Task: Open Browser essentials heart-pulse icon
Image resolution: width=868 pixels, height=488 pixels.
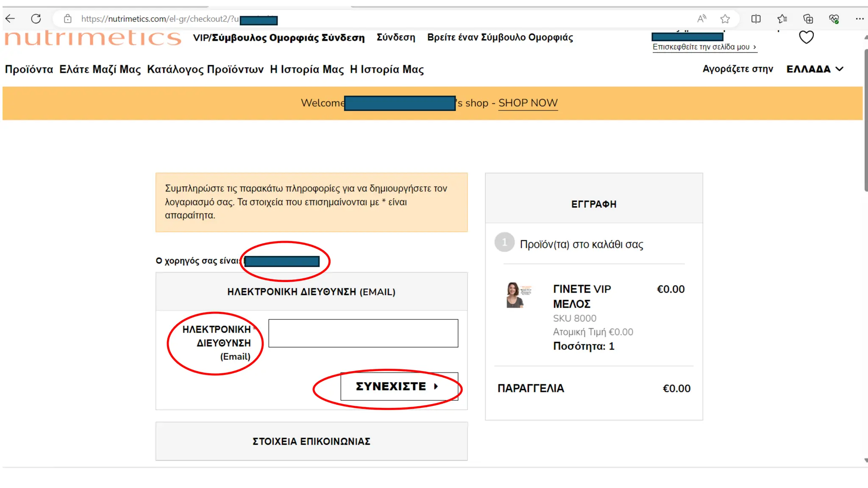Action: click(x=834, y=19)
